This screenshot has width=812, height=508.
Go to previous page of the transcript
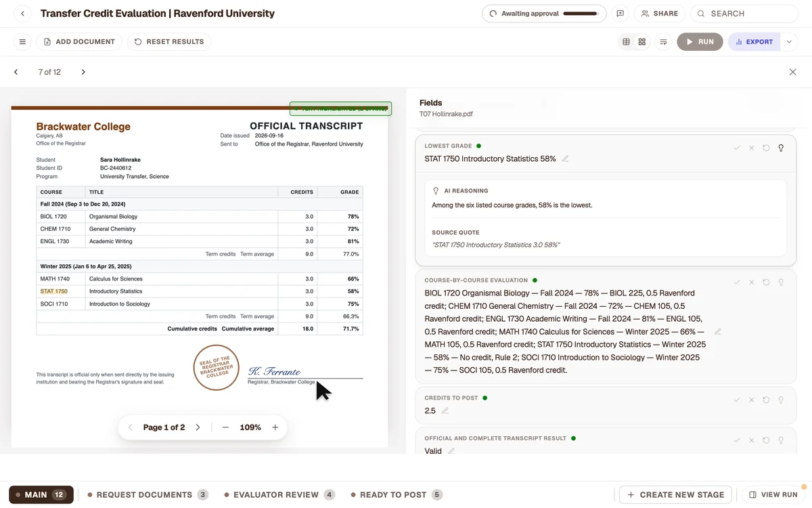[x=131, y=427]
